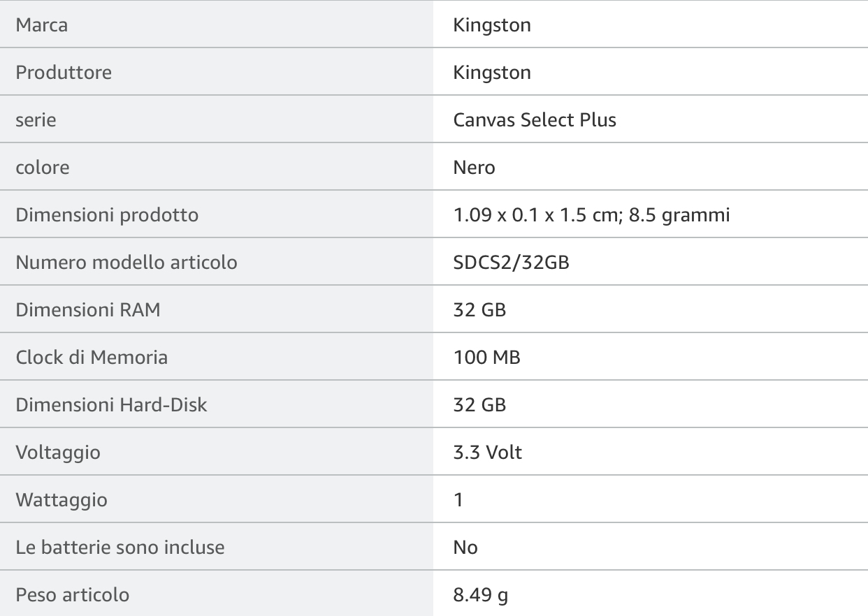Click the "Canvas Select Plus" series value
Viewport: 868px width, 616px height.
(x=535, y=120)
